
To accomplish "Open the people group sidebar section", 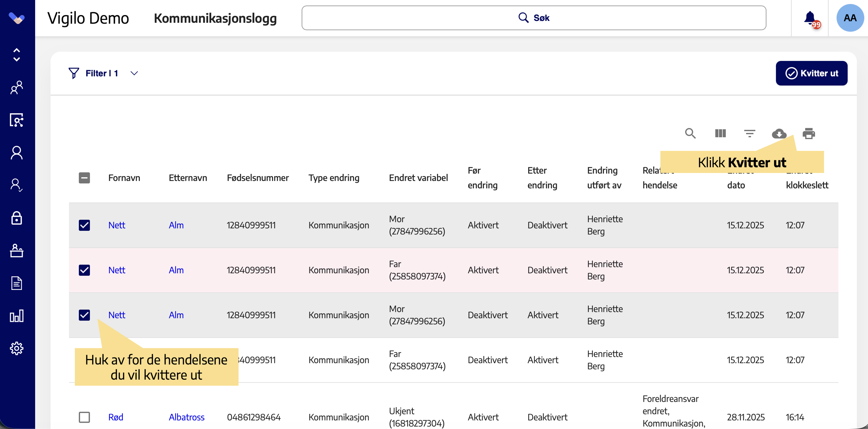I will [16, 88].
